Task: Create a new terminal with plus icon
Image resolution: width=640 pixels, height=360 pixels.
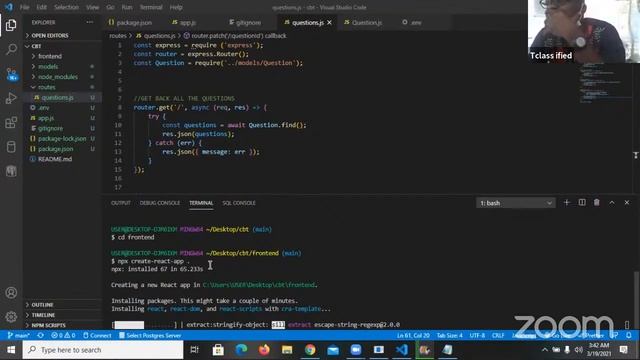Action: pyautogui.click(x=567, y=202)
